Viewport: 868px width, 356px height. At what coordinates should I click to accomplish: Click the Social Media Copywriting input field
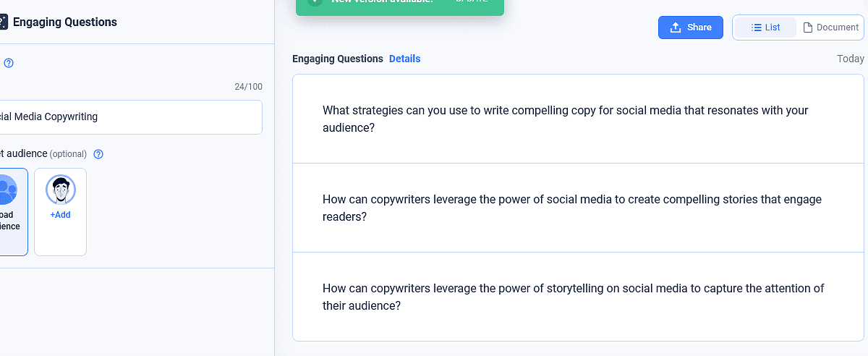point(130,116)
